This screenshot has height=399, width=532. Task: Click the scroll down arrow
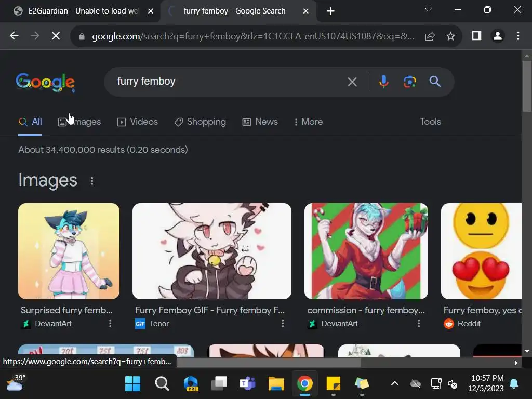tap(527, 352)
